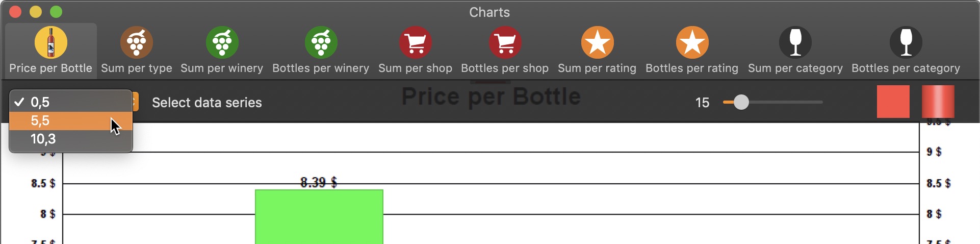Click the green 8.39 $ bar
Viewport: 980px width, 244px height.
pos(319,216)
